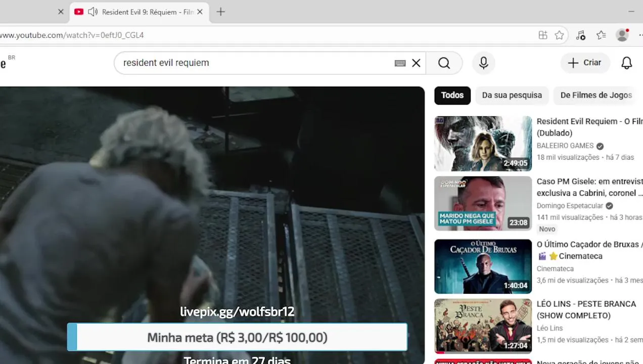Select the Todos filter chip

[452, 95]
